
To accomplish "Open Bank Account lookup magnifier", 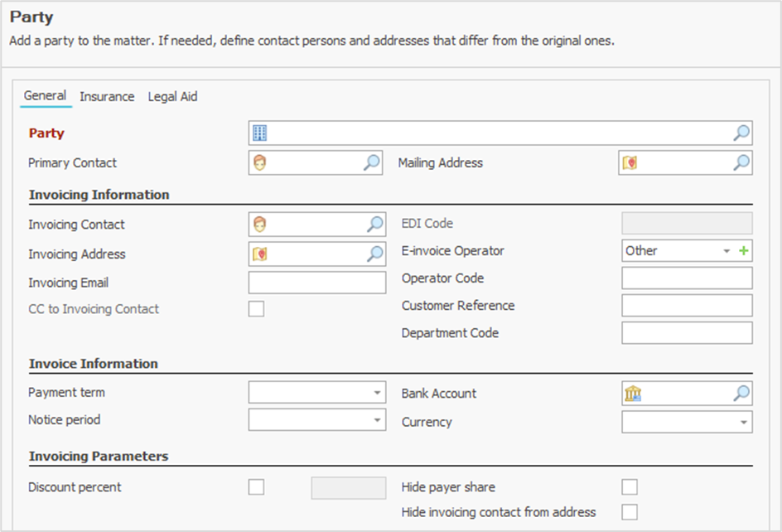I will [741, 394].
